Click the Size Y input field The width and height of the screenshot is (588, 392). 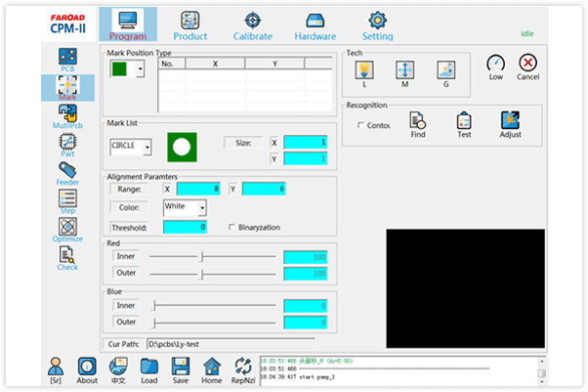click(306, 158)
